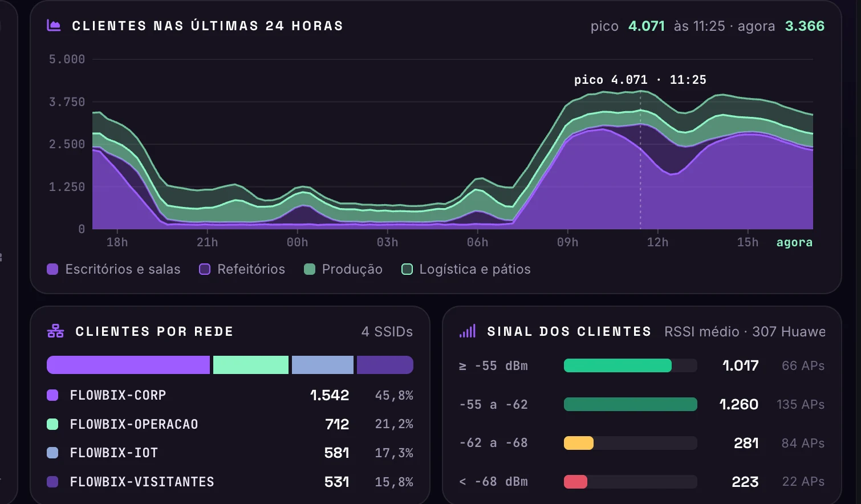Click the FLOWBIX-OPERACAO mint color swatch

coord(52,424)
